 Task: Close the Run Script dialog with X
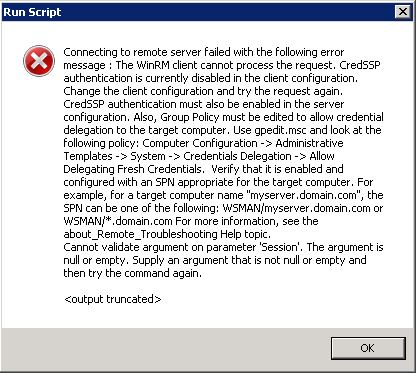403,12
